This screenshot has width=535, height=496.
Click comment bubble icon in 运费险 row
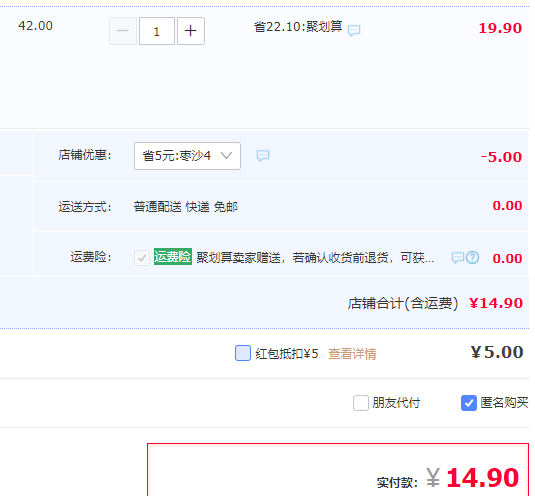click(x=458, y=257)
